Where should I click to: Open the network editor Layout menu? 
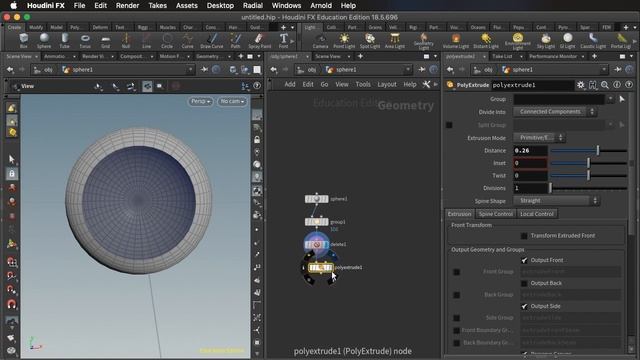(387, 84)
